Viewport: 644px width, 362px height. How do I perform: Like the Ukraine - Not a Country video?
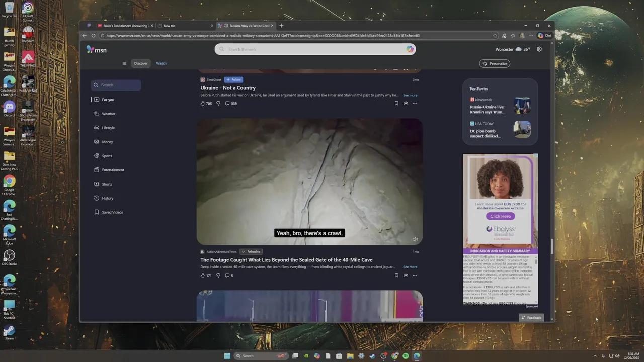point(206,104)
